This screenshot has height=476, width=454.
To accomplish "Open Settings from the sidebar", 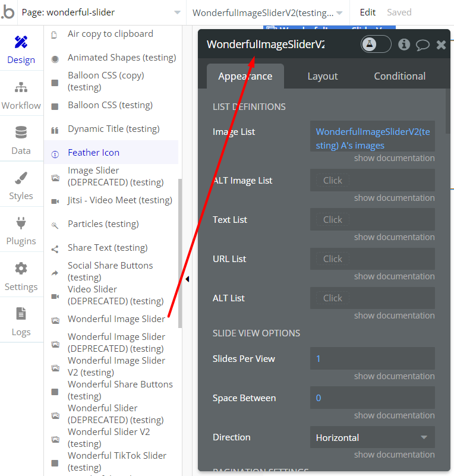I will pyautogui.click(x=21, y=276).
